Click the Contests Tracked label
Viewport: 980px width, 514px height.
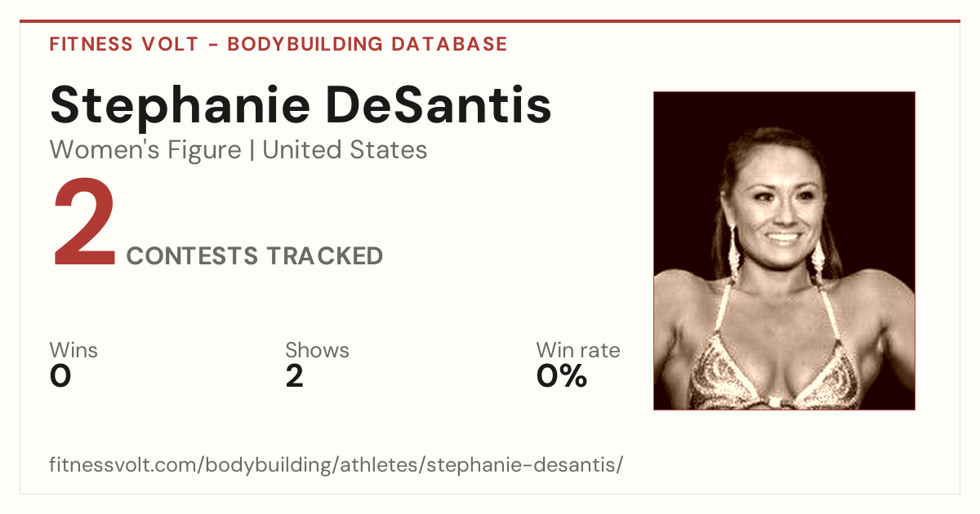[255, 256]
